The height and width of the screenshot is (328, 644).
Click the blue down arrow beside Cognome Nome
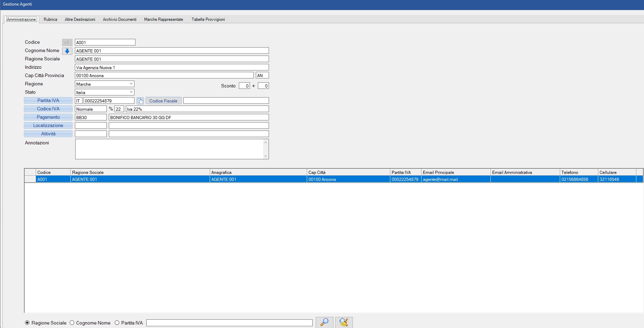(x=67, y=51)
